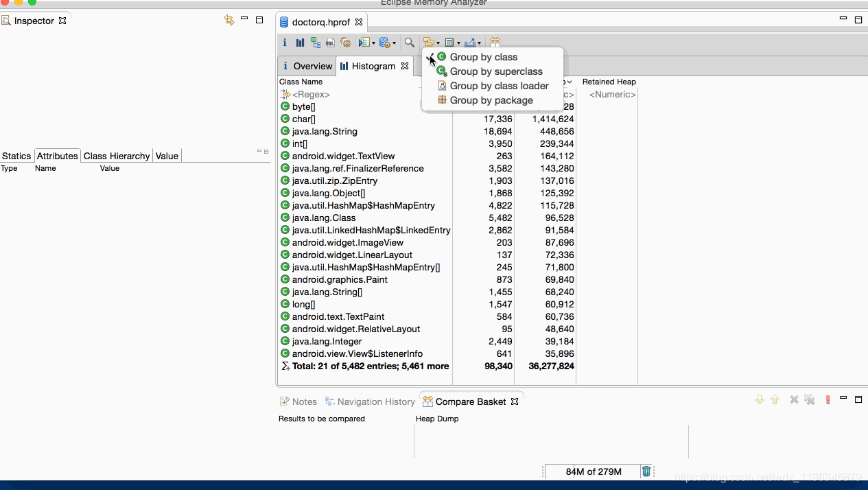Toggle Inspector link with snapshot icon

[229, 20]
